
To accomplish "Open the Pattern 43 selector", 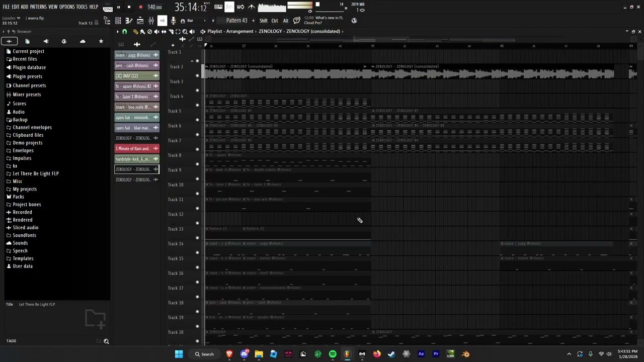I will (236, 21).
